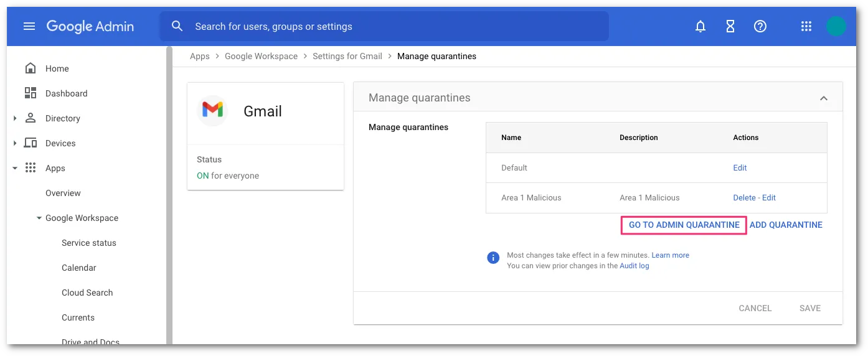This screenshot has width=868, height=356.
Task: Collapse the Manage quarantines panel chevron
Action: [x=824, y=98]
